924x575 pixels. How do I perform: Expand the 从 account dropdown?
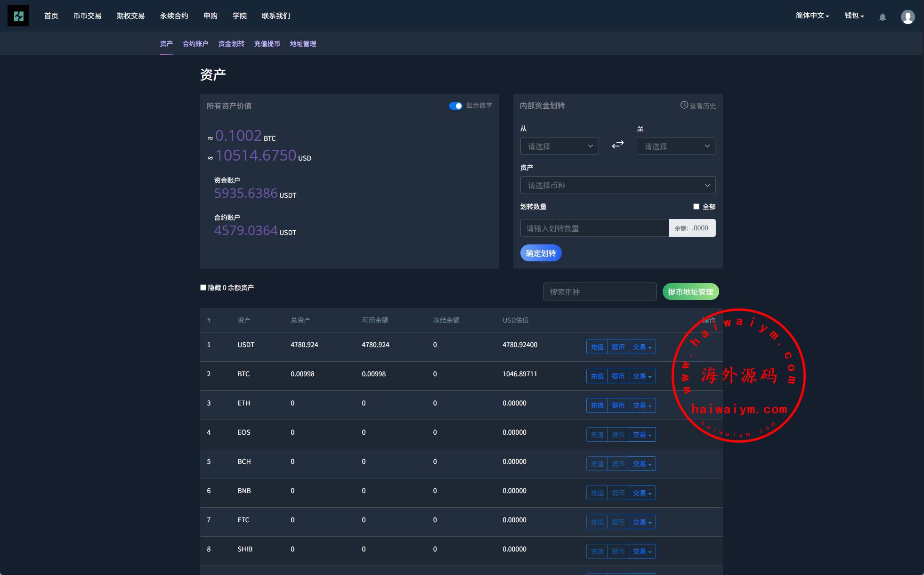click(559, 146)
